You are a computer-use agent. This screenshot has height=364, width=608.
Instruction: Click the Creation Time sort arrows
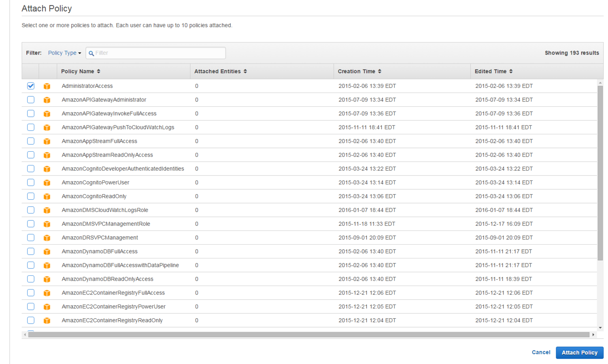click(x=380, y=71)
